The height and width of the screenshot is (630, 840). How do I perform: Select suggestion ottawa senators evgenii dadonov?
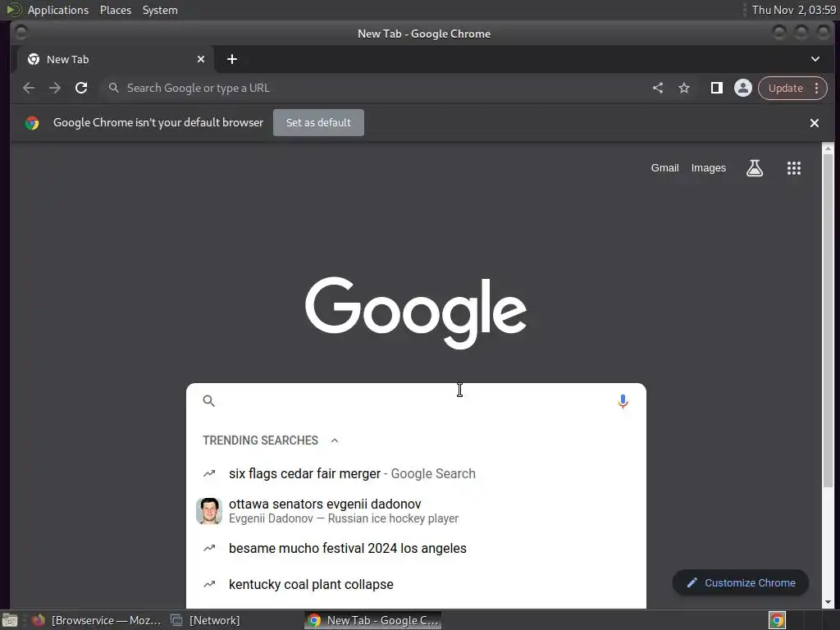pos(416,511)
